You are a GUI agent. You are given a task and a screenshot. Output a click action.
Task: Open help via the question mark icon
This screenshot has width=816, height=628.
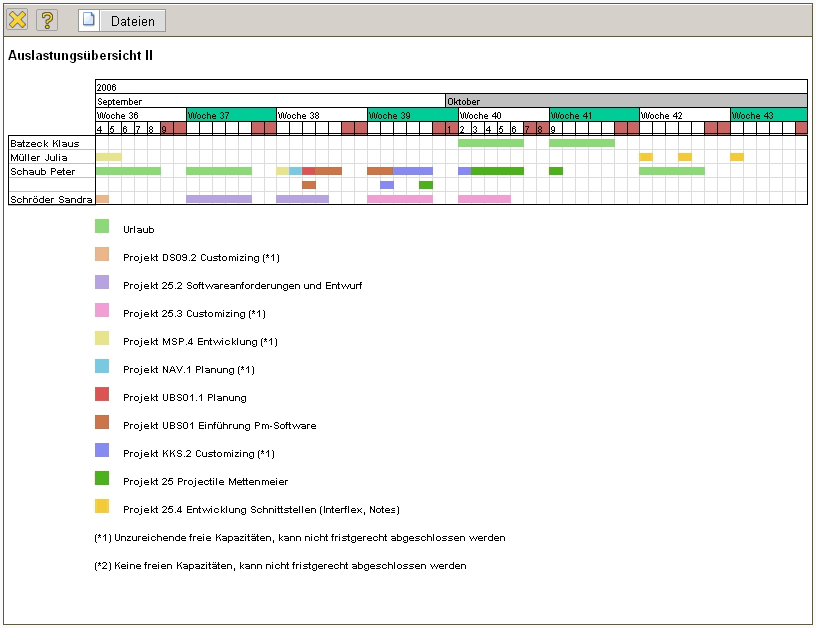coord(46,20)
